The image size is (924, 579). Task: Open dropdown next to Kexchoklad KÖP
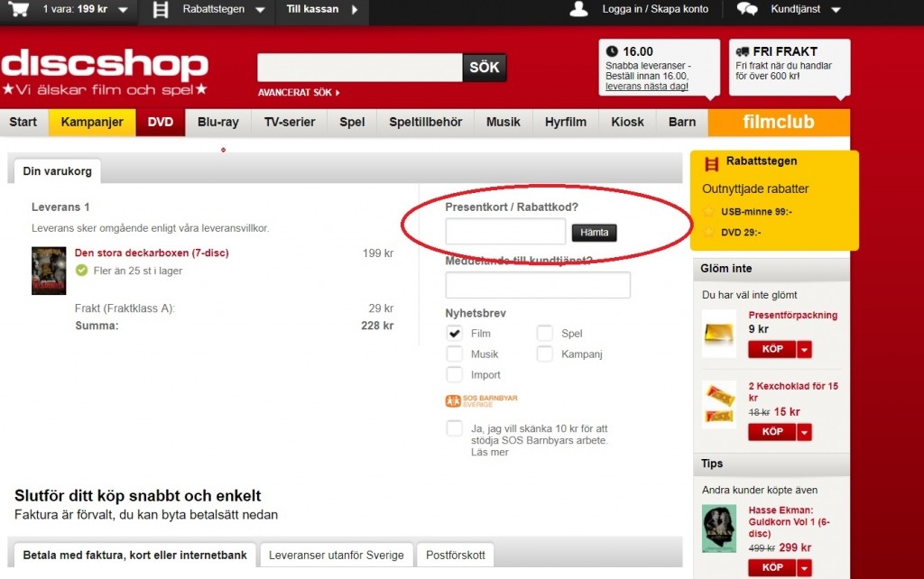pyautogui.click(x=804, y=432)
